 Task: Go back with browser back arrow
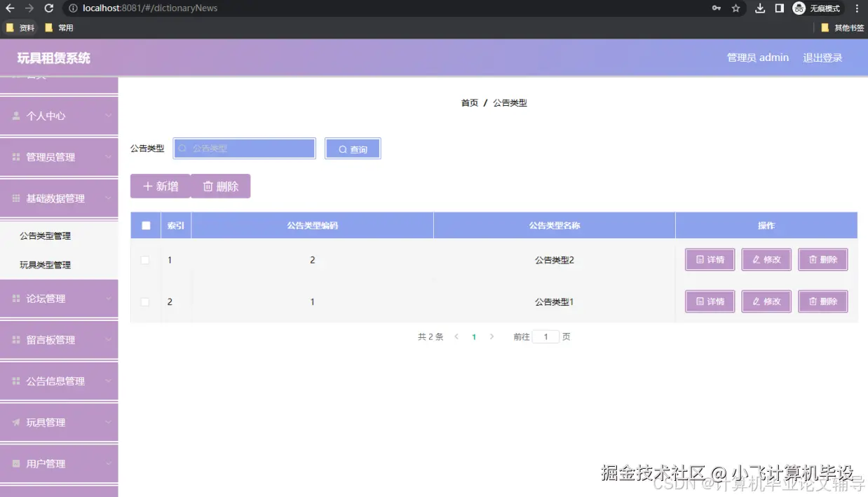click(10, 8)
